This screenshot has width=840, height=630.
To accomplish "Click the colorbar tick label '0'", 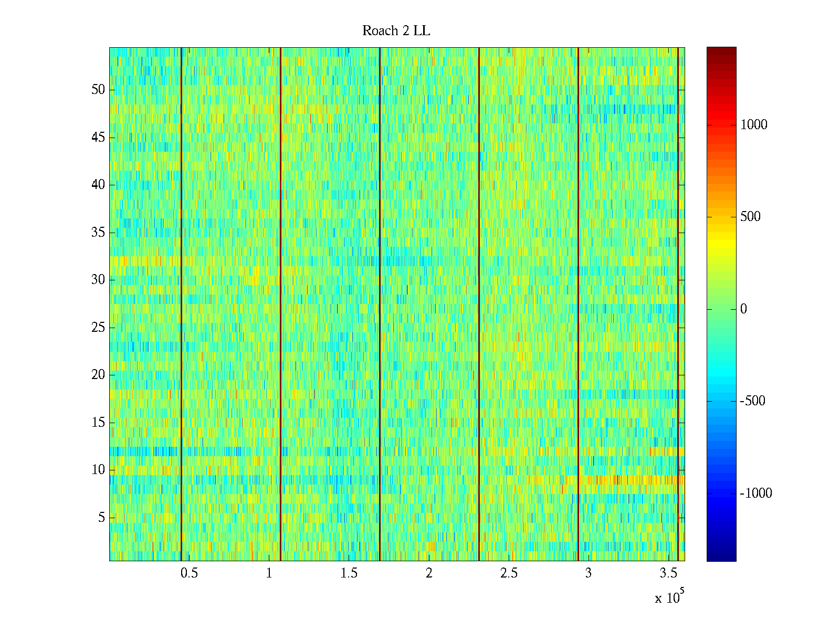I will (743, 309).
